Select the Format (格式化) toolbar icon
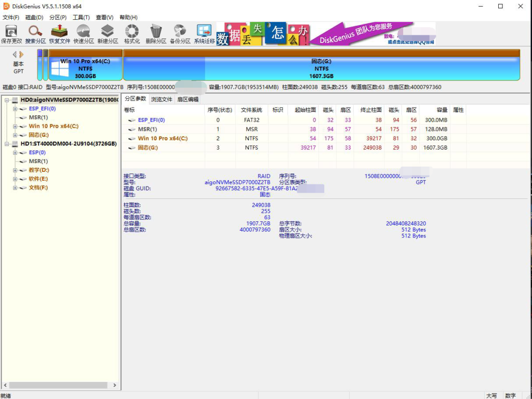 tap(131, 34)
